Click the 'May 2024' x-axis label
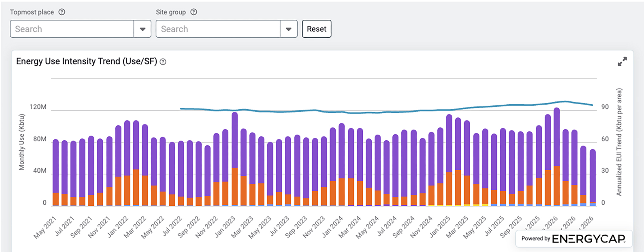Viewport: 644px width, 252px height. click(367, 227)
